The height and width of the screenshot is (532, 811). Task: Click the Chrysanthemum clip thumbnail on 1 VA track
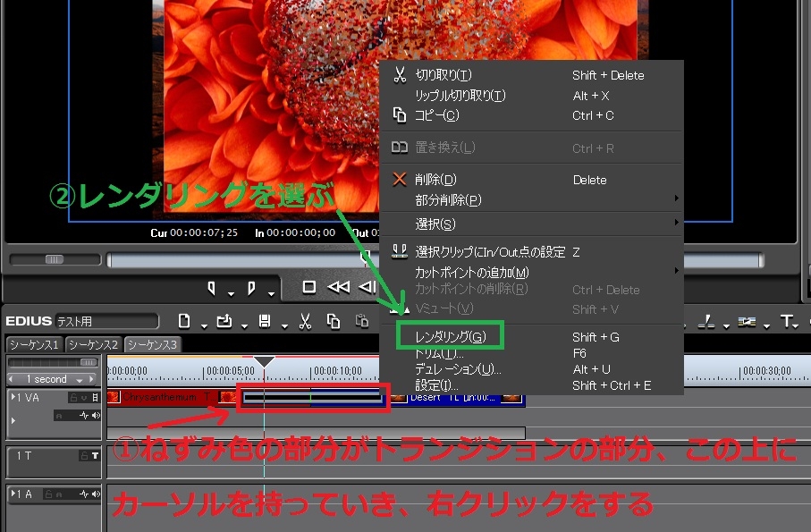click(114, 397)
